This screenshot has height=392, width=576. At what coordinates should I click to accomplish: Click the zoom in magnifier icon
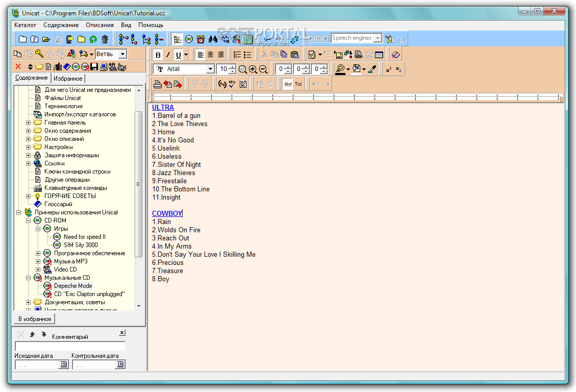(253, 69)
